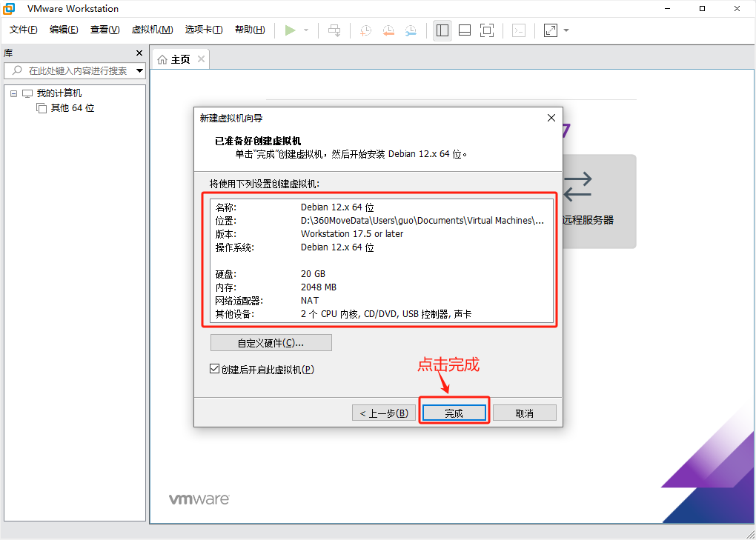Select My Computer (我的计算机) in library
This screenshot has width=756, height=540.
point(59,93)
